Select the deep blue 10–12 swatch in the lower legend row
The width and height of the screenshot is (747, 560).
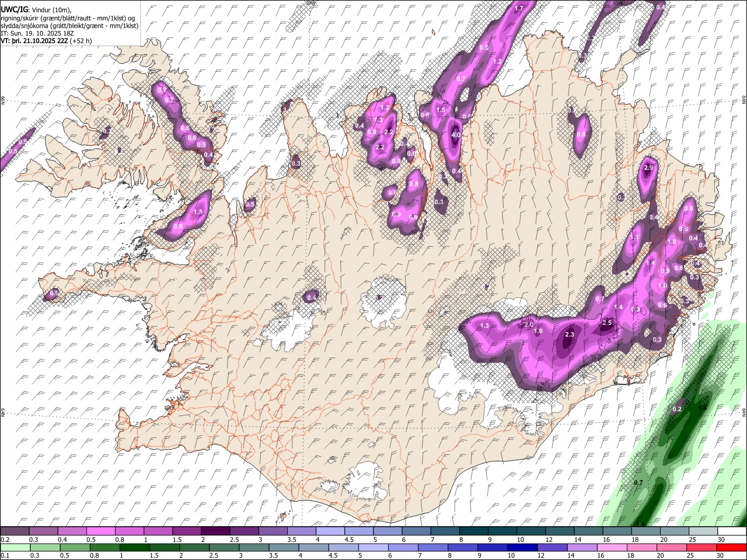click(x=522, y=547)
